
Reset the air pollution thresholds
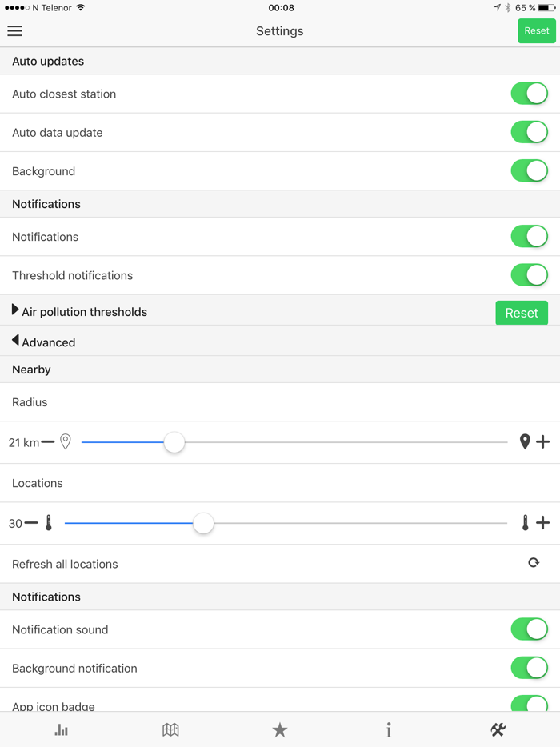(x=522, y=313)
